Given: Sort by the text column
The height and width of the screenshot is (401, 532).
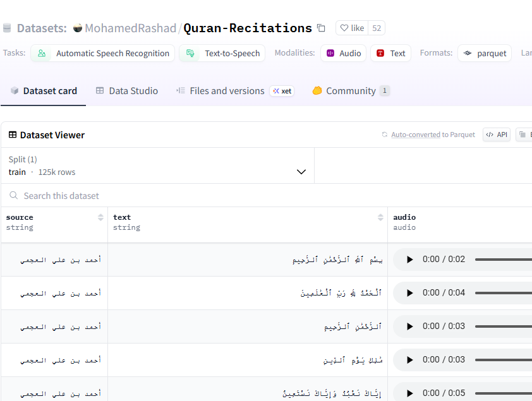Looking at the screenshot, I should click(380, 217).
